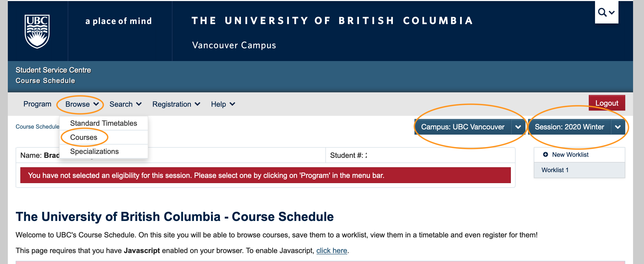Click the chevron next to Browse
The height and width of the screenshot is (264, 644).
point(96,104)
